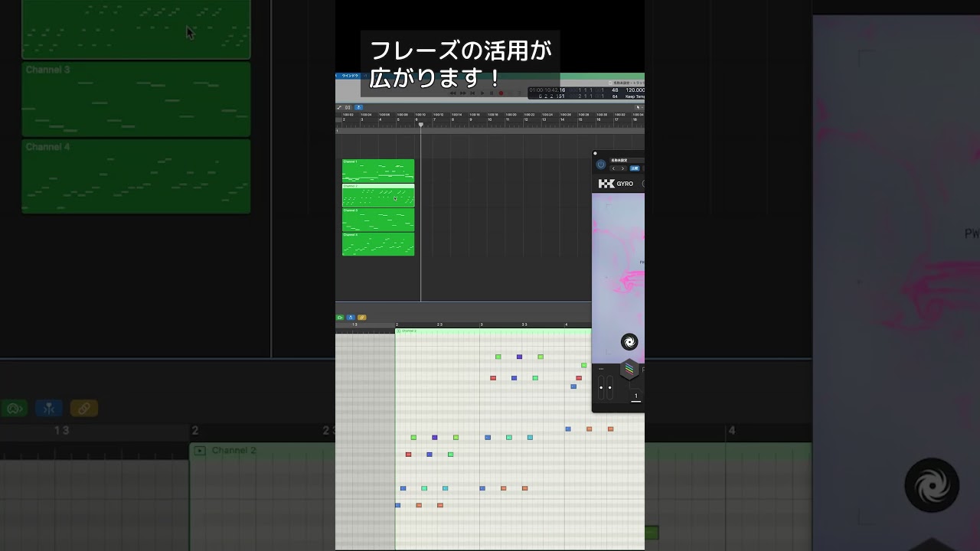Select the red note just after bar 2

(408, 455)
